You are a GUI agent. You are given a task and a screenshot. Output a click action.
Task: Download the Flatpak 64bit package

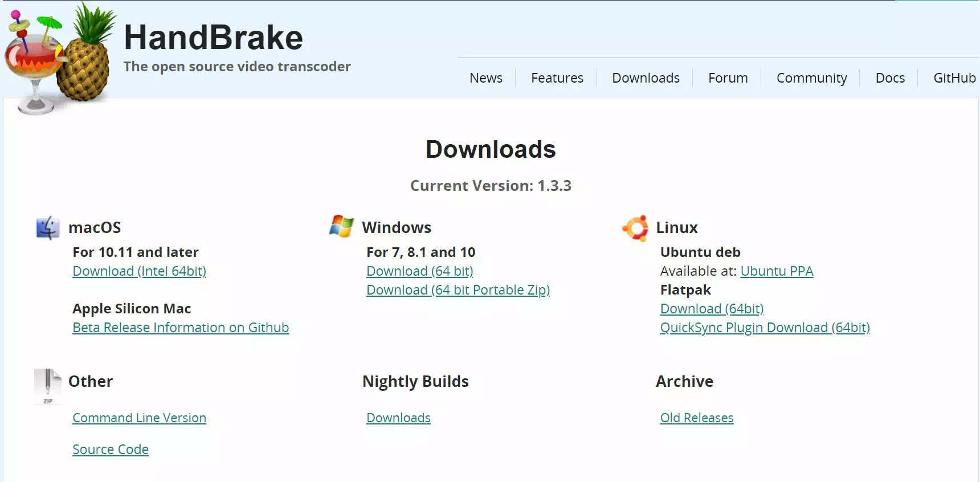(x=712, y=309)
